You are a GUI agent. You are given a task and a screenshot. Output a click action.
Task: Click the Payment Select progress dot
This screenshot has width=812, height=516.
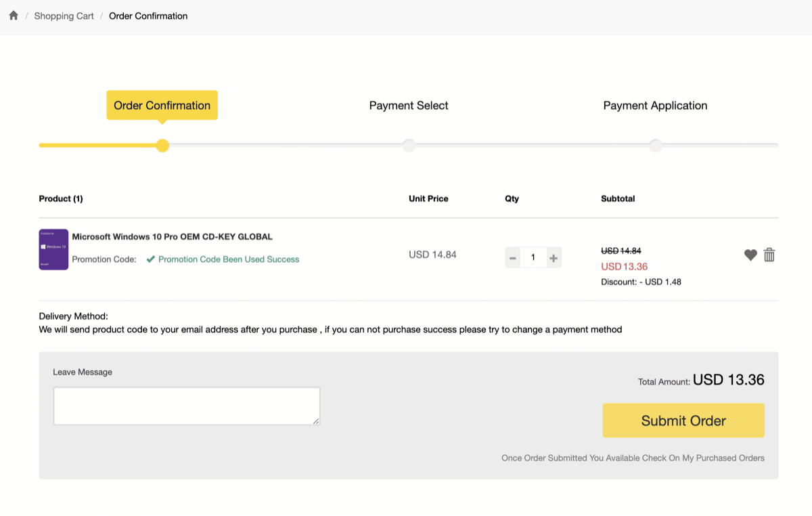coord(409,146)
